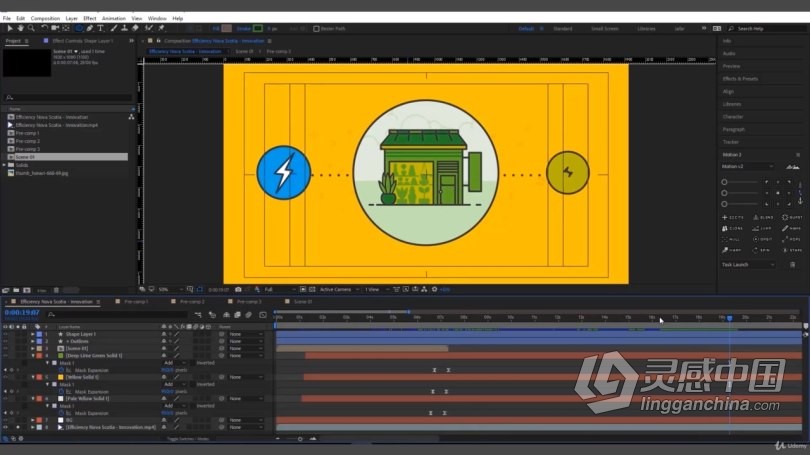Image resolution: width=810 pixels, height=455 pixels.
Task: Open the Active Camera dropdown
Action: (x=339, y=290)
